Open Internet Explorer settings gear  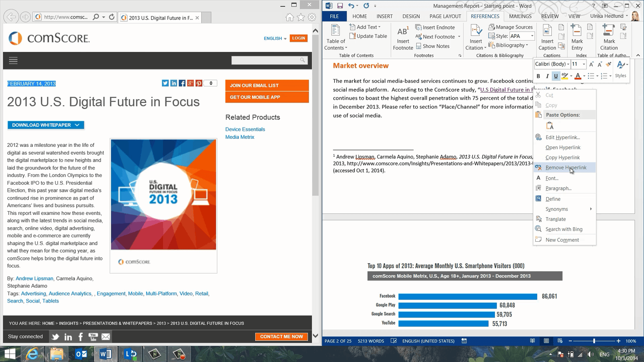tap(312, 17)
